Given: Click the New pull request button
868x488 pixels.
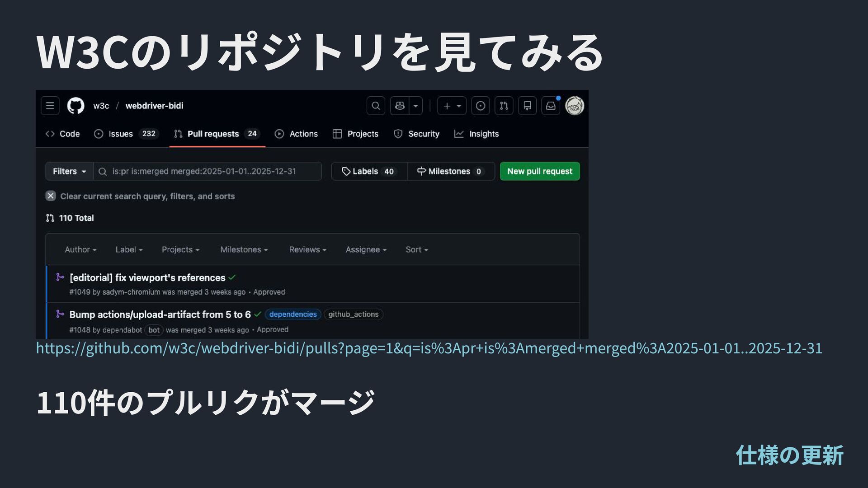Looking at the screenshot, I should pyautogui.click(x=540, y=171).
